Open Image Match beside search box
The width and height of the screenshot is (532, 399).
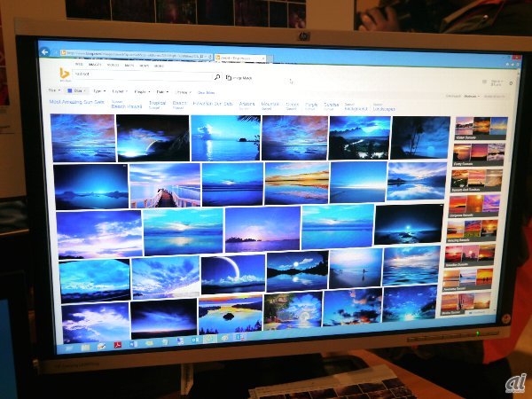239,78
